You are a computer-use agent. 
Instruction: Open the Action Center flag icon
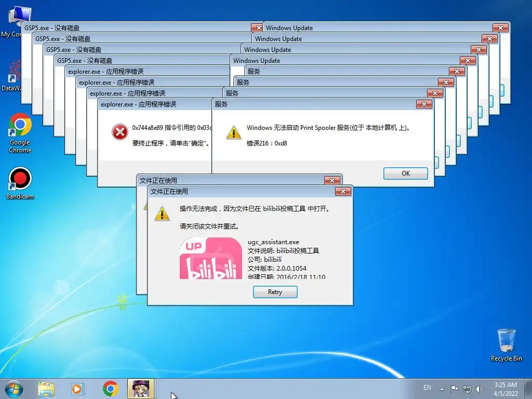[454, 389]
